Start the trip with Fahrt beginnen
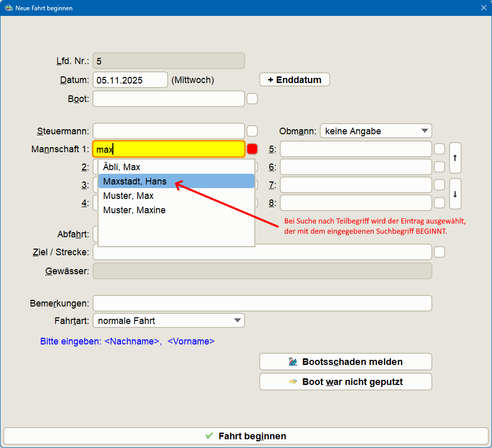 click(x=246, y=436)
